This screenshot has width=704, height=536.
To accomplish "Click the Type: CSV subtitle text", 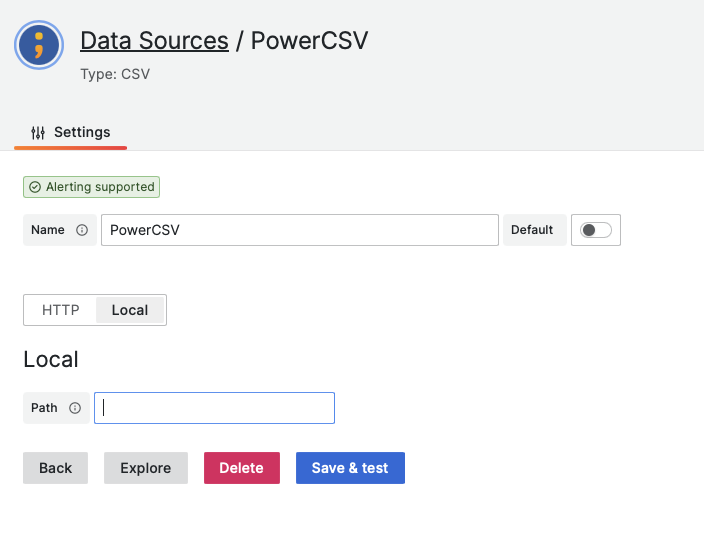I will (x=115, y=74).
